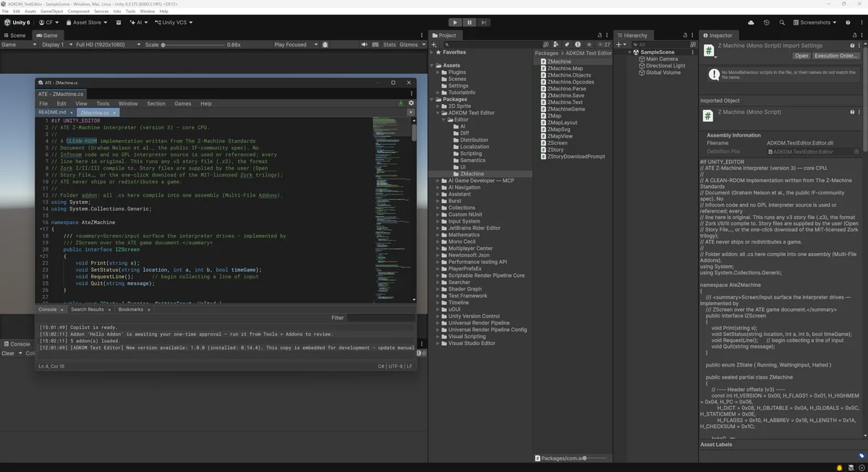This screenshot has height=472, width=868.
Task: Open the Unity cloud services icon
Action: coord(751,22)
